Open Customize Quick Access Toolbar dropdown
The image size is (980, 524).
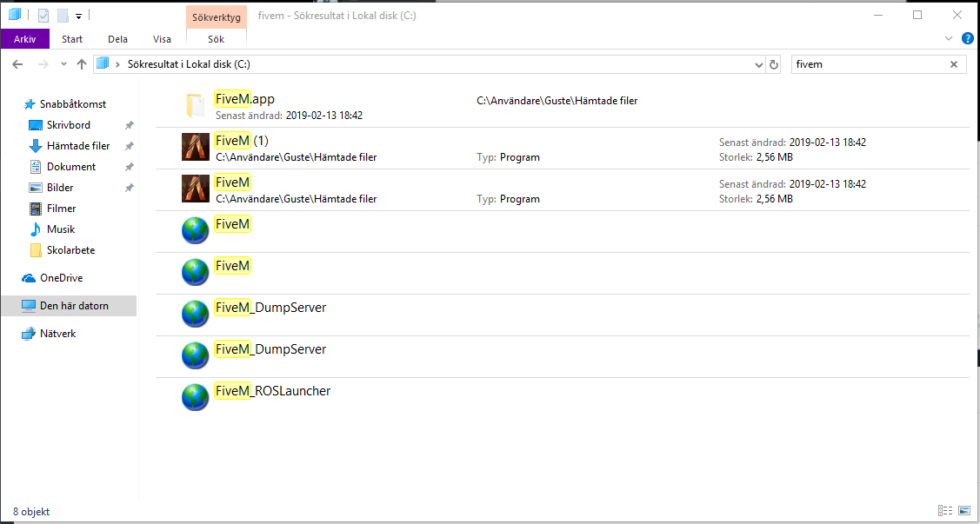point(79,17)
